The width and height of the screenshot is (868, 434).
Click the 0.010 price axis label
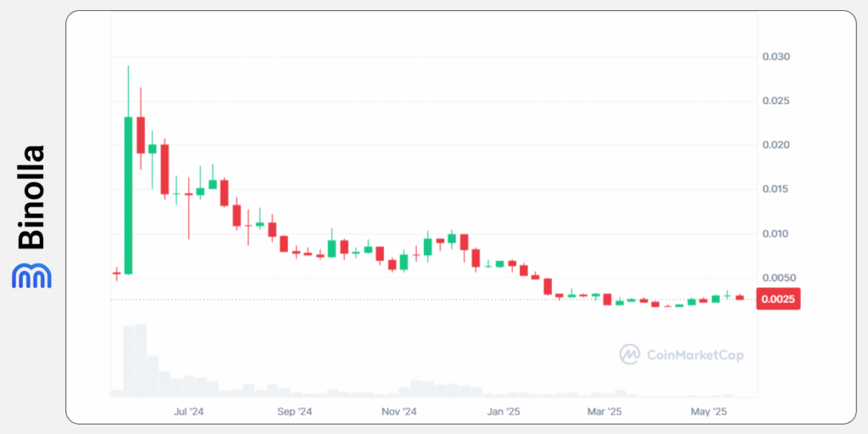[777, 233]
